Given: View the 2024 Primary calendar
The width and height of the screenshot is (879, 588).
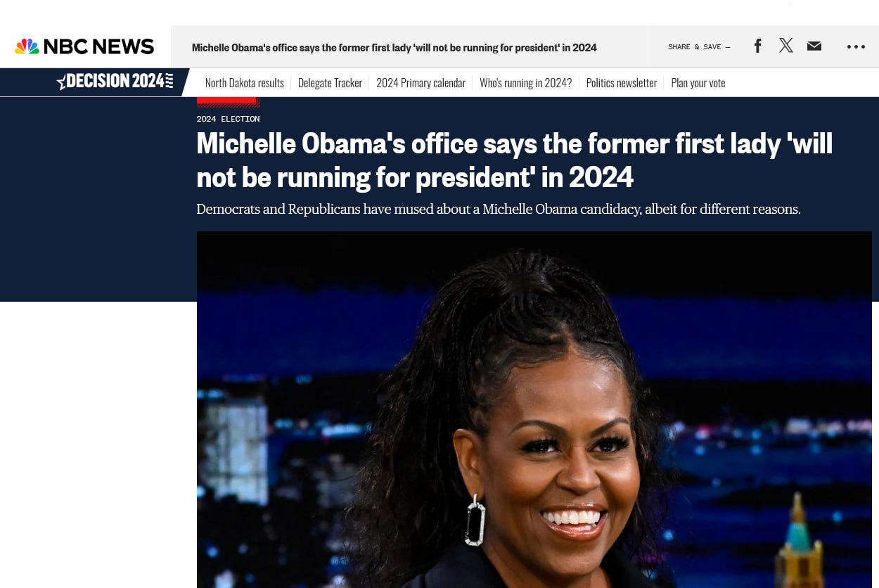Looking at the screenshot, I should click(421, 82).
